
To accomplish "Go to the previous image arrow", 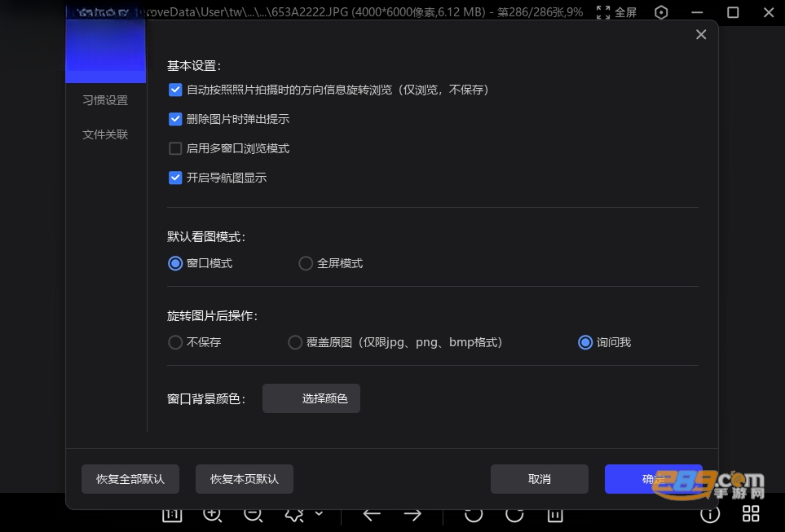I will point(372,515).
